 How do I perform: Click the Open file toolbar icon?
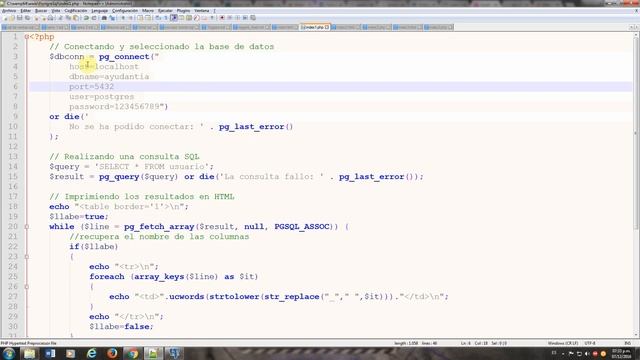pos(12,18)
